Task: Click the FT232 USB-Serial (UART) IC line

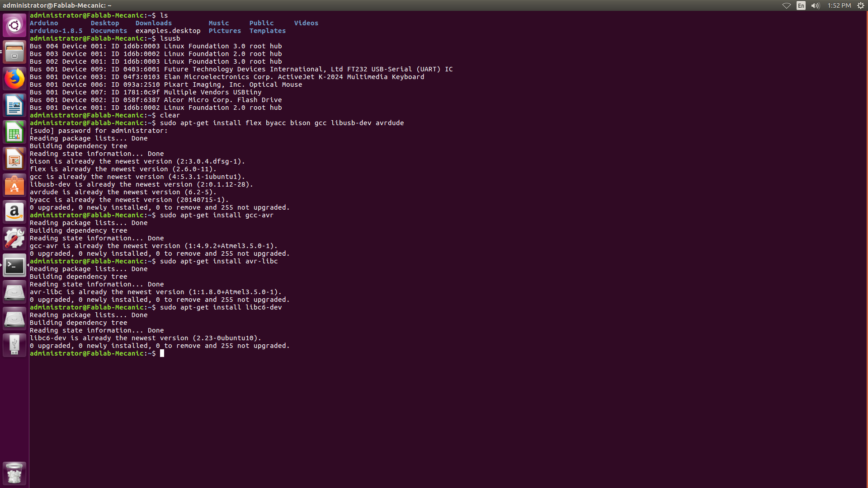Action: pyautogui.click(x=241, y=69)
